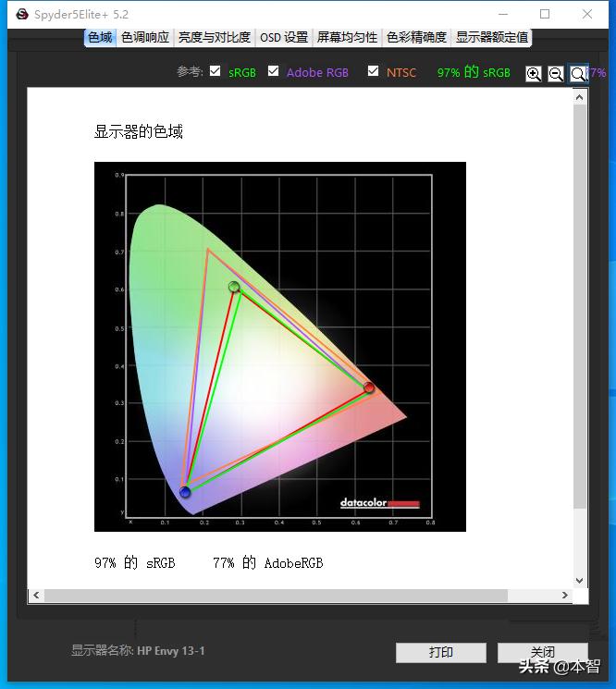Screen dimensions: 616x689
Task: Toggle the NTSC reference checkbox
Action: point(373,70)
